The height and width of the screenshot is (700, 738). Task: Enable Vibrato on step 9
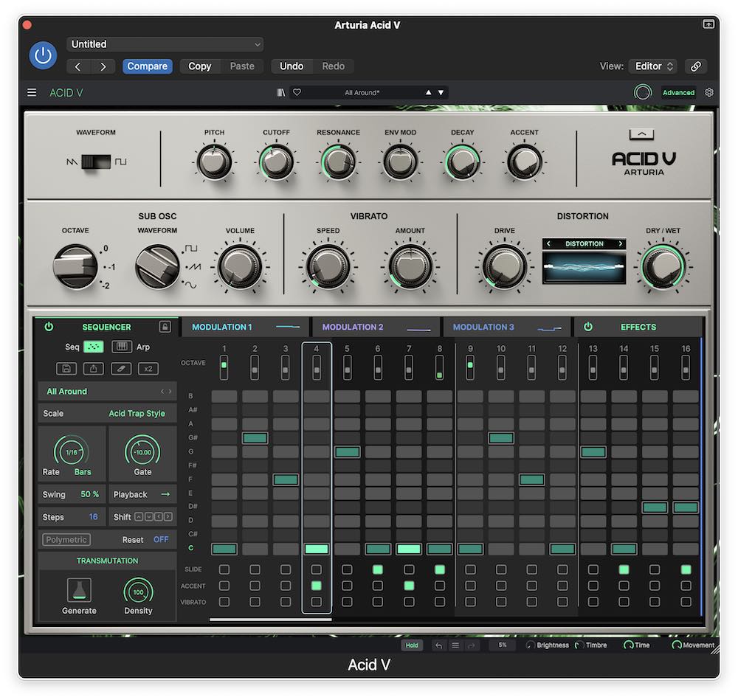click(x=470, y=602)
